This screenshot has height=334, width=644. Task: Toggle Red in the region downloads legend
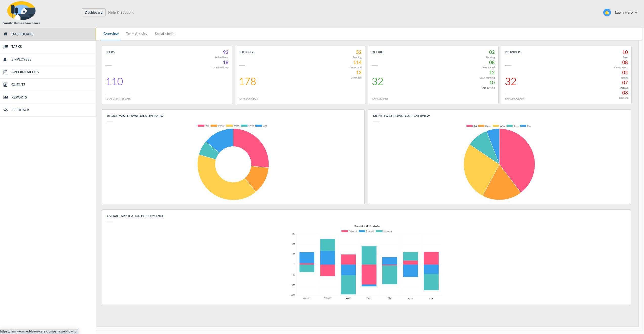pos(204,126)
